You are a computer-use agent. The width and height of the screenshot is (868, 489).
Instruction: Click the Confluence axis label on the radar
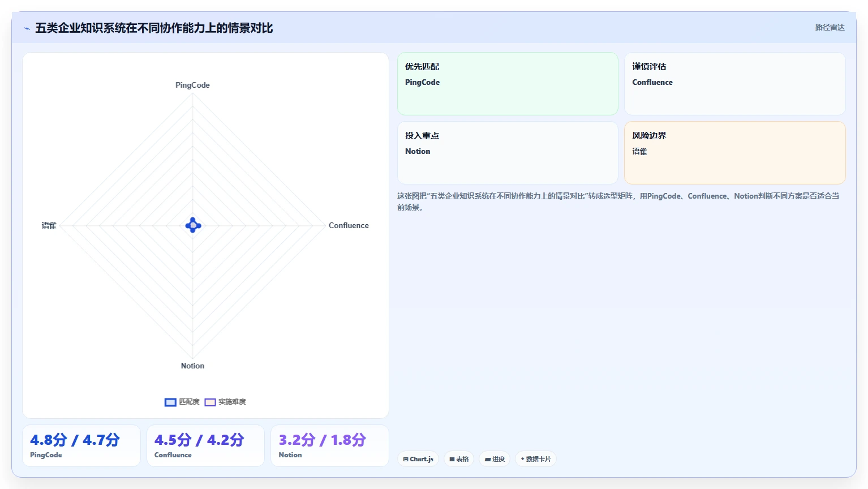click(x=349, y=225)
